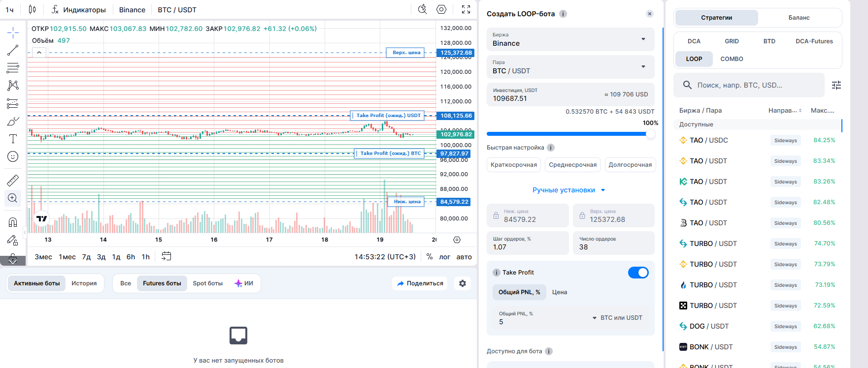The height and width of the screenshot is (368, 868).
Task: Choose Среднесрочная quick setting
Action: pos(573,165)
